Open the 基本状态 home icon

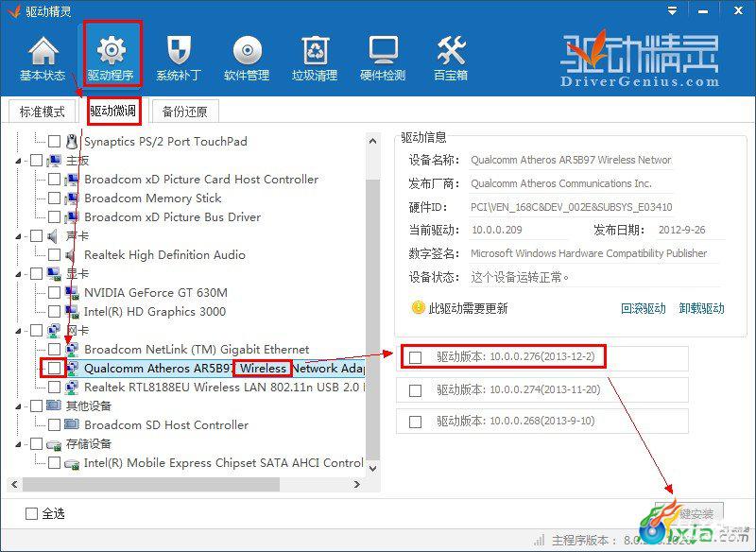point(43,52)
